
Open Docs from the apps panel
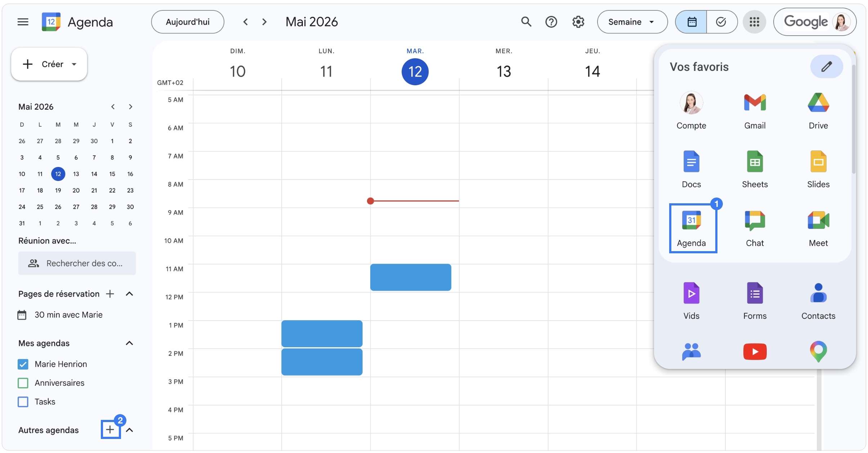(691, 169)
